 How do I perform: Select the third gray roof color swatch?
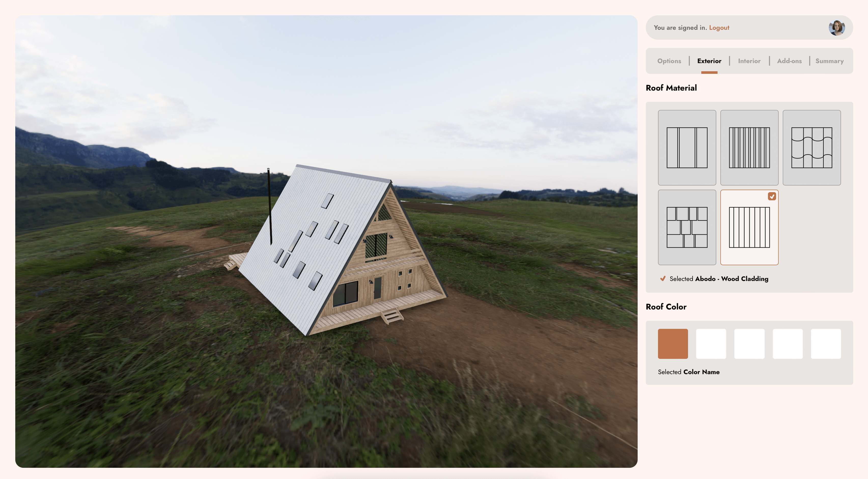788,344
